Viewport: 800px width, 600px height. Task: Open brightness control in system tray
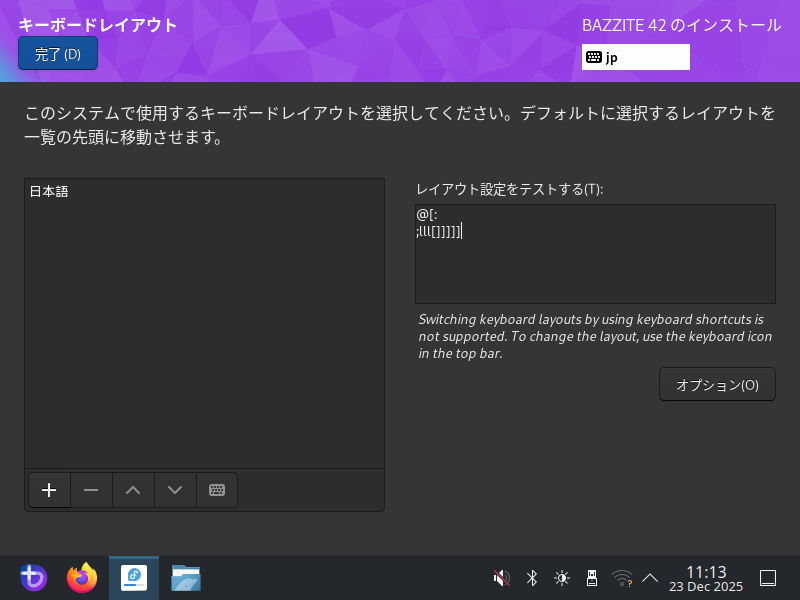point(562,578)
